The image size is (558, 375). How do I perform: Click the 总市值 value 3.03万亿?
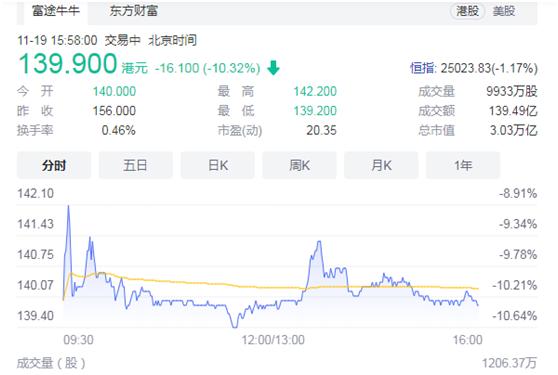pos(514,131)
